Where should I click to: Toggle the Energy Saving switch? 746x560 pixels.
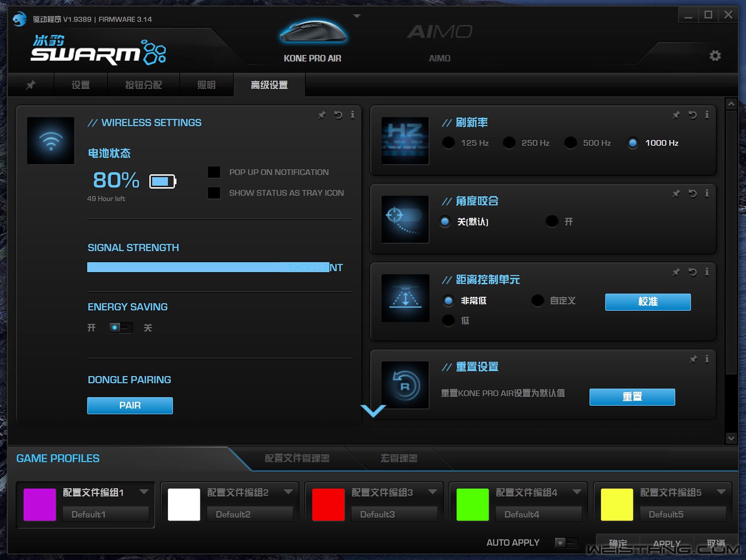120,328
